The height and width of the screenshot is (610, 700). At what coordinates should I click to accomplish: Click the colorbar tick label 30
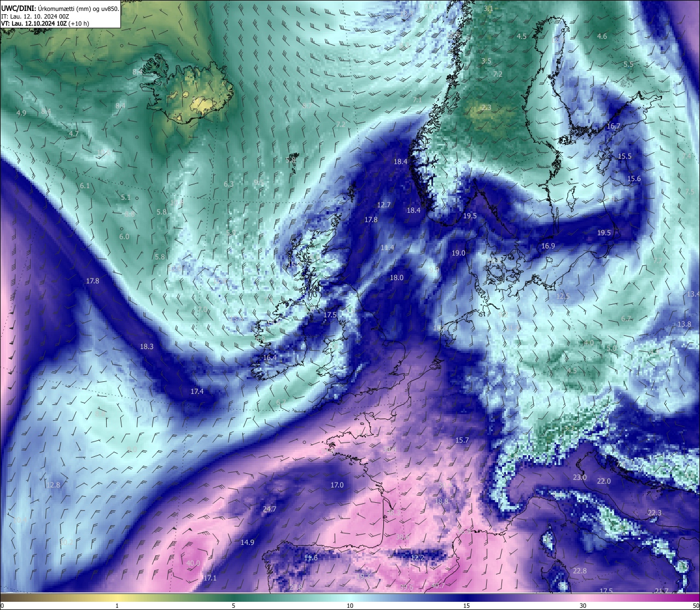[x=583, y=606]
